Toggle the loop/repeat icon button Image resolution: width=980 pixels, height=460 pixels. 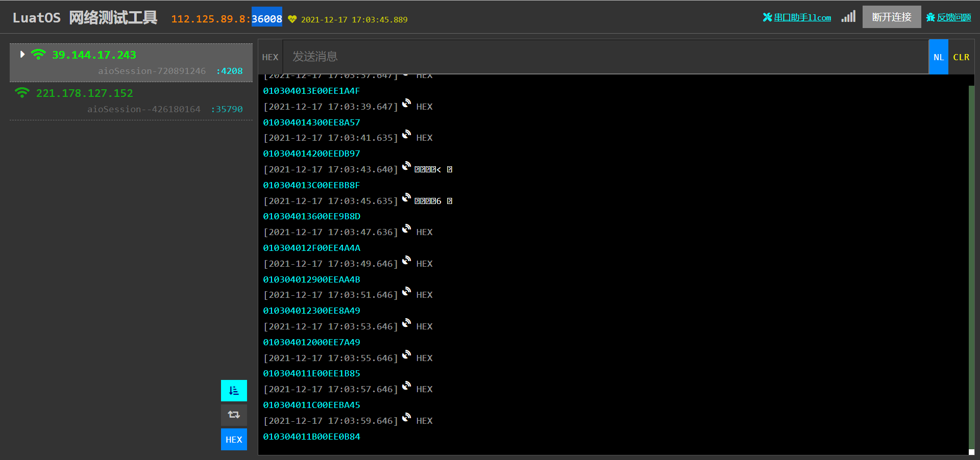tap(234, 415)
